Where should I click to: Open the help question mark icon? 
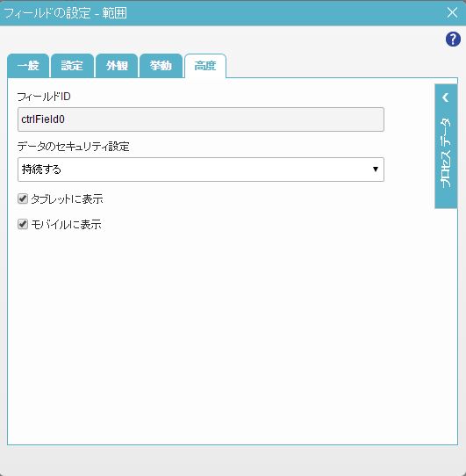pyautogui.click(x=453, y=40)
